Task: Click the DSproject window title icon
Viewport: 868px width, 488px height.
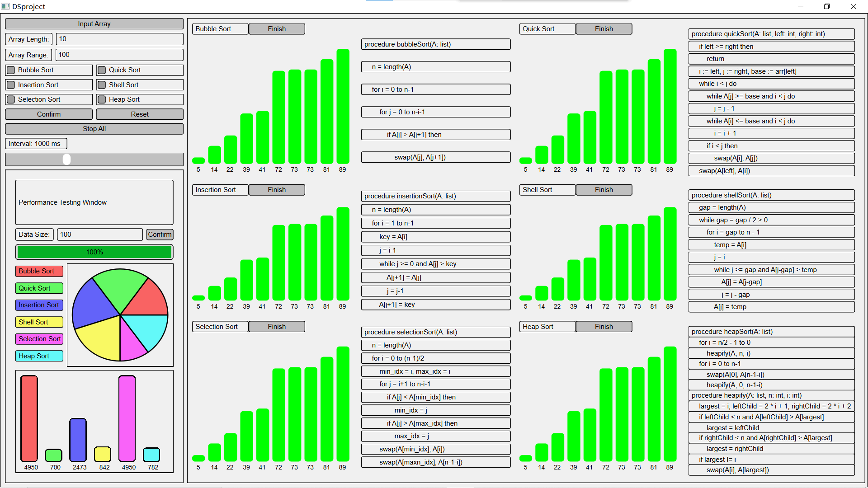Action: (5, 6)
